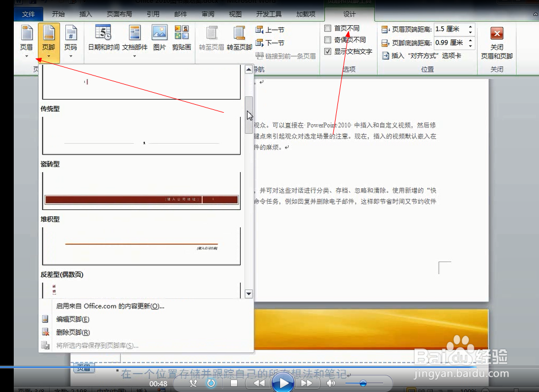Screen dimensions: 539x392
Task: Click 页脚底端距离 0.99 厘米 field
Action: [450, 42]
